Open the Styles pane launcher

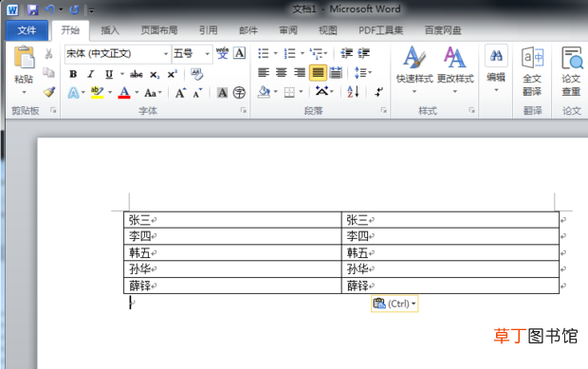click(x=471, y=110)
